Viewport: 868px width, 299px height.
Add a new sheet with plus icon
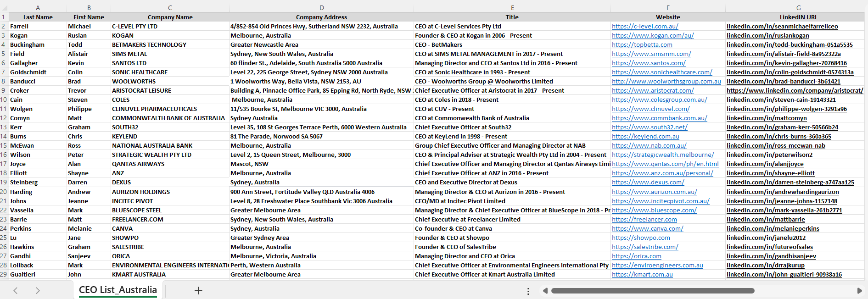pyautogui.click(x=198, y=290)
